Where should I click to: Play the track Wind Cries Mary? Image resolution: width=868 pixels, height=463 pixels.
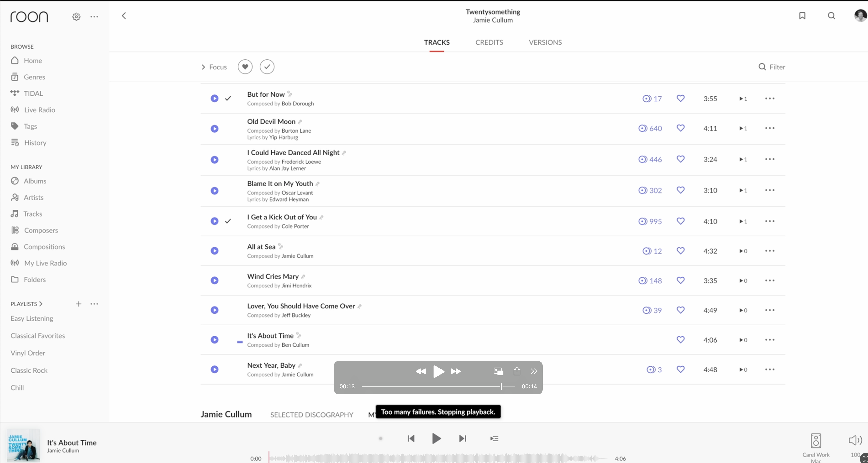pyautogui.click(x=215, y=280)
